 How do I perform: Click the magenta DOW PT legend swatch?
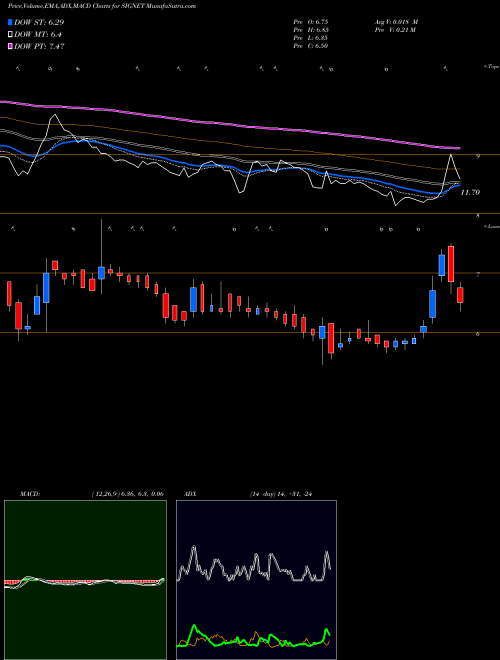pyautogui.click(x=11, y=46)
